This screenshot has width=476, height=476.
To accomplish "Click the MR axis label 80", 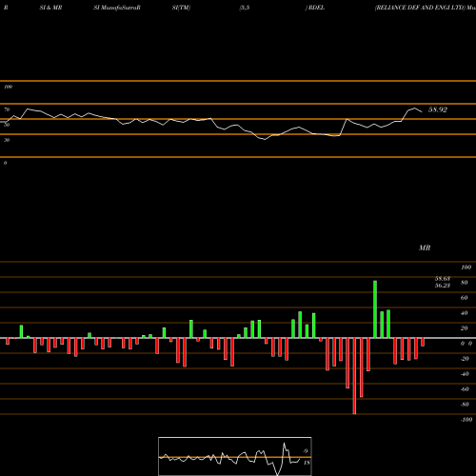I will [465, 283].
